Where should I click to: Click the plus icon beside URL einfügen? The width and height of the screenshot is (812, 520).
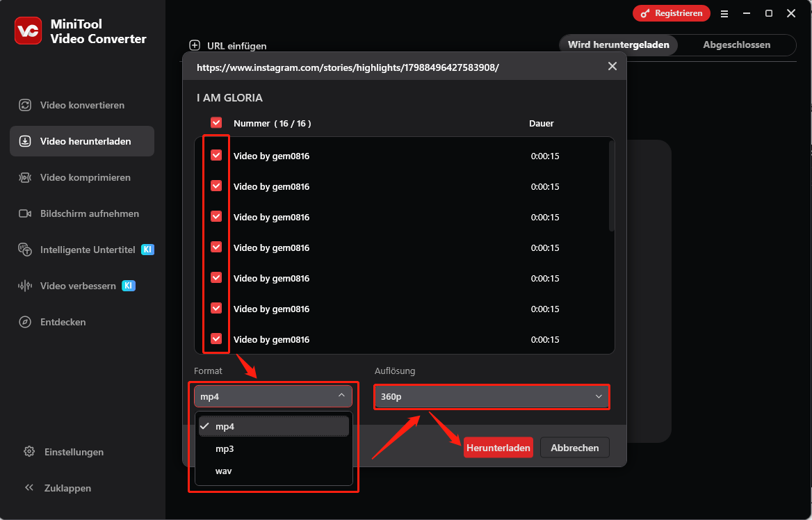(x=195, y=46)
